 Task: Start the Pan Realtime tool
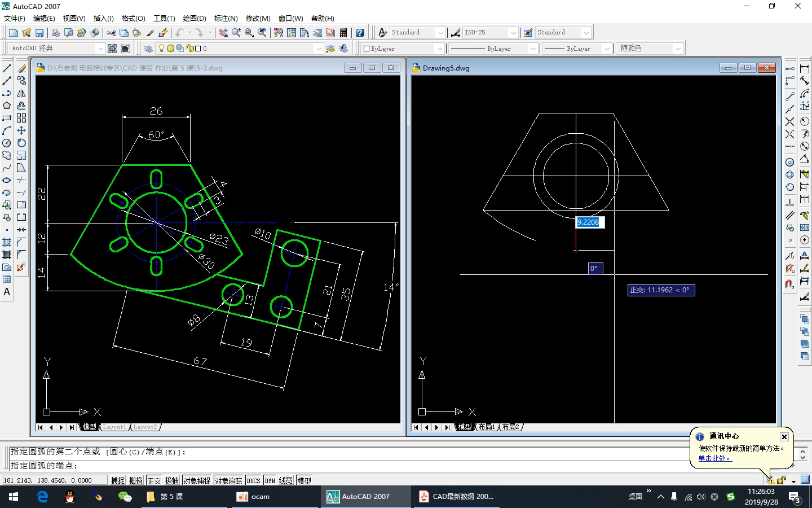223,33
